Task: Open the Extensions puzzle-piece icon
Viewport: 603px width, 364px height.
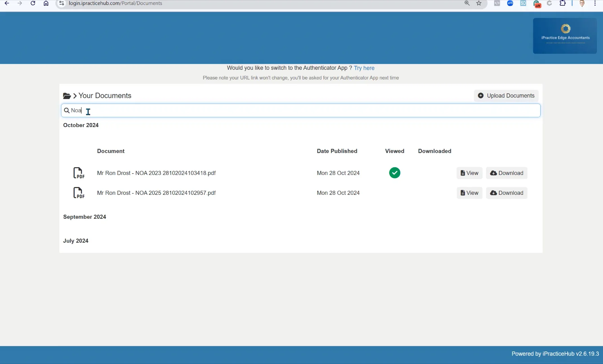Action: tap(563, 3)
